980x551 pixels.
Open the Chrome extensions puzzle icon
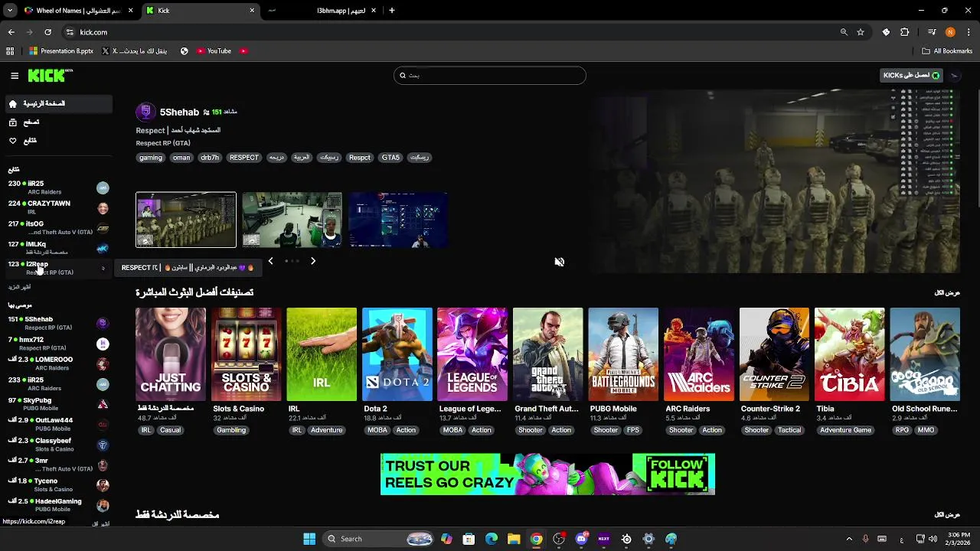905,32
